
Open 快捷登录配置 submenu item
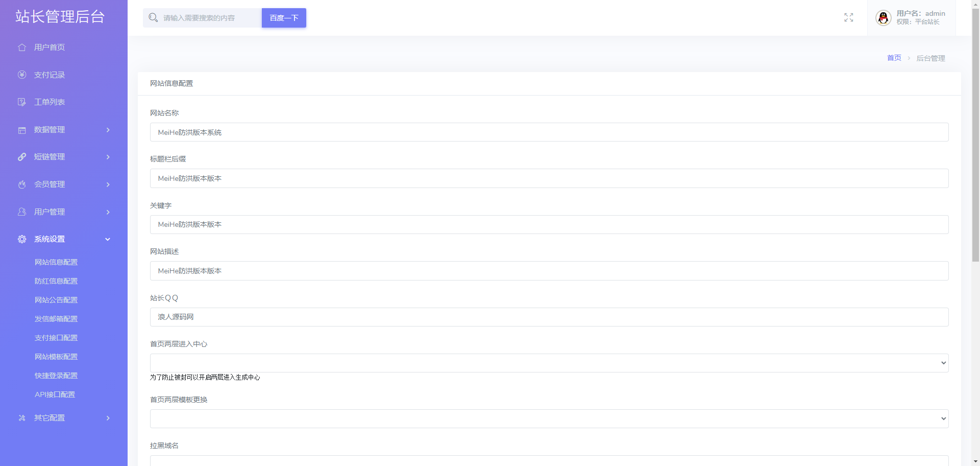point(56,376)
